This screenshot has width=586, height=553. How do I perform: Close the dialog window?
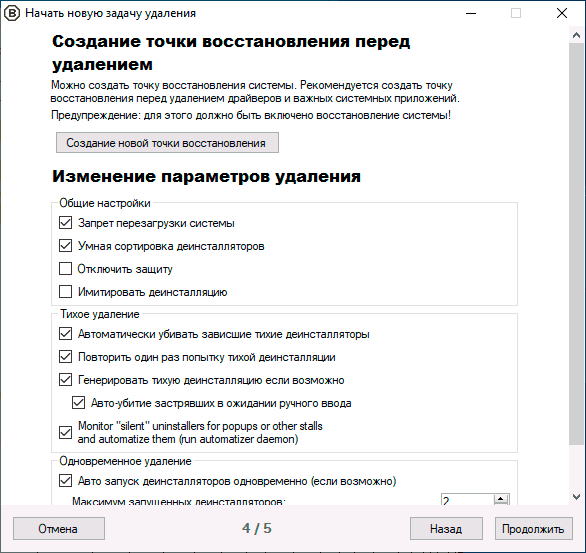[x=562, y=13]
